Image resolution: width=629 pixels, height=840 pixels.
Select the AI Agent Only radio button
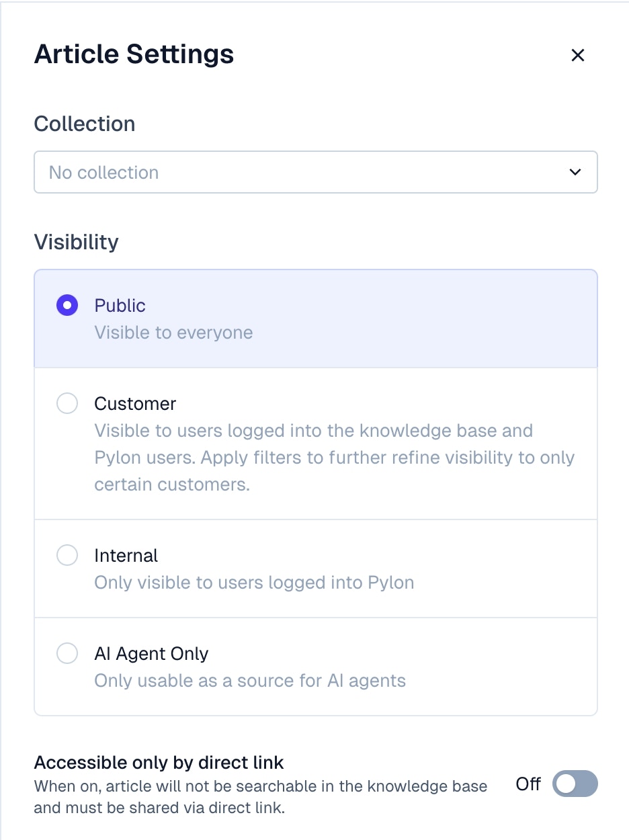(67, 654)
